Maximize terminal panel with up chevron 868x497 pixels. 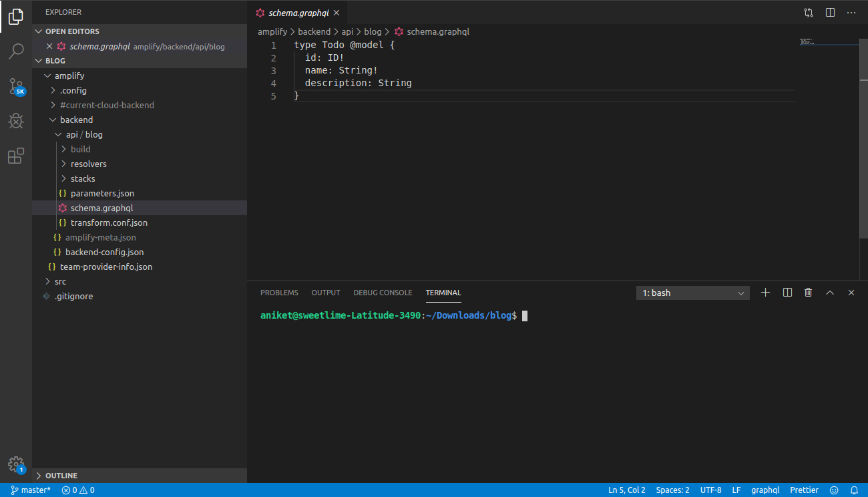pos(830,293)
